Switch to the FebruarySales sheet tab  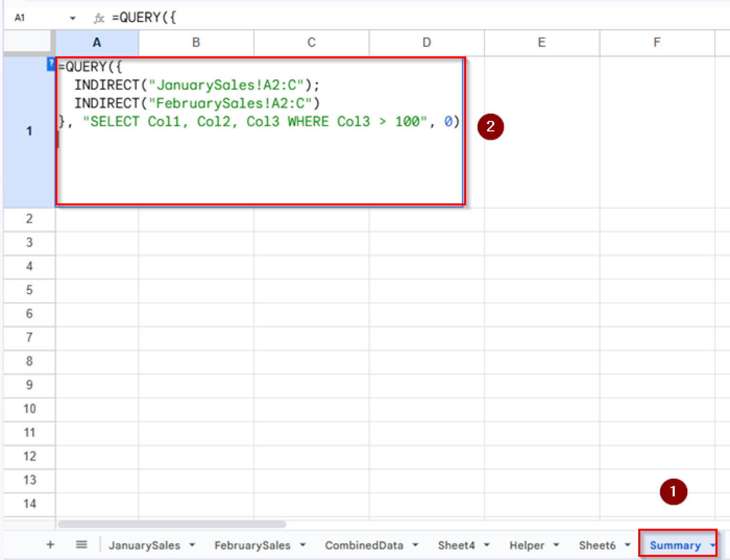pyautogui.click(x=253, y=545)
